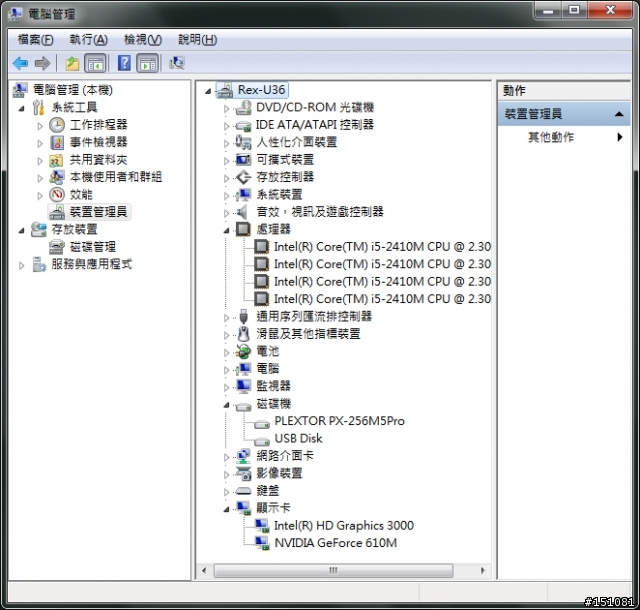640x610 pixels.
Task: Click the 電池 battery icon
Action: tap(243, 351)
